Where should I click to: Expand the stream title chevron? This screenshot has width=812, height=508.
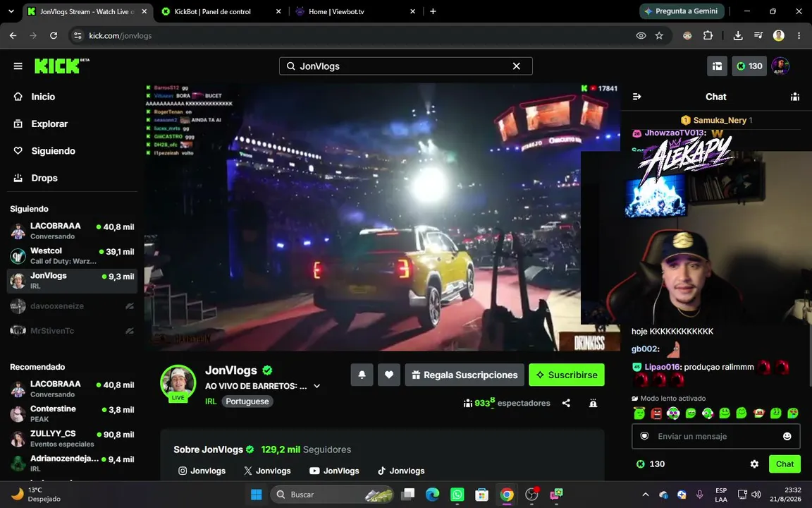(x=317, y=386)
